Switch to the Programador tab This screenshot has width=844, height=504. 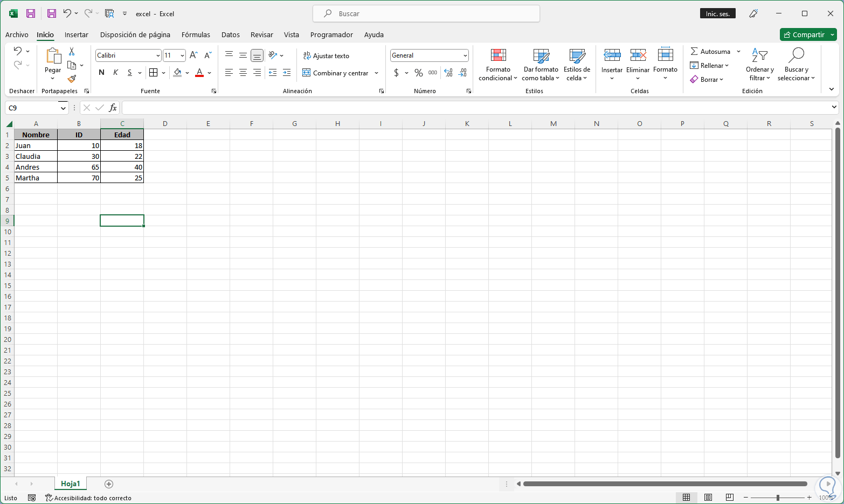(x=331, y=35)
